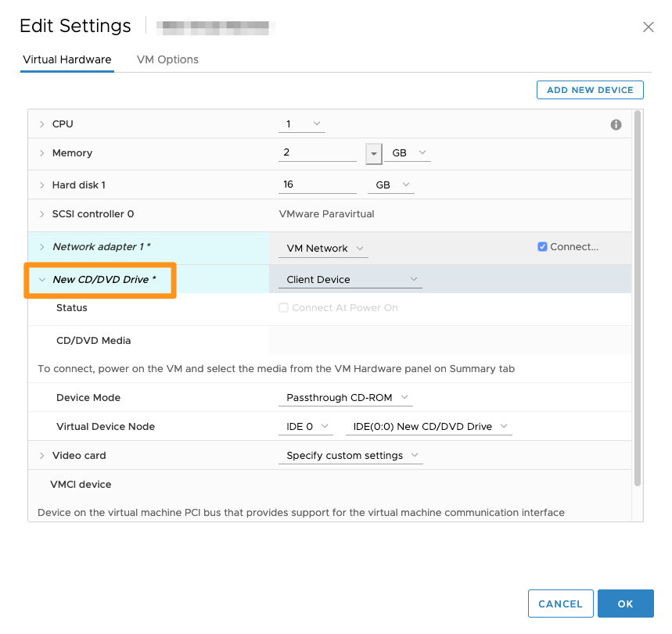This screenshot has width=672, height=634.
Task: Open the Passthrough CD-ROM device mode dropdown
Action: (346, 398)
